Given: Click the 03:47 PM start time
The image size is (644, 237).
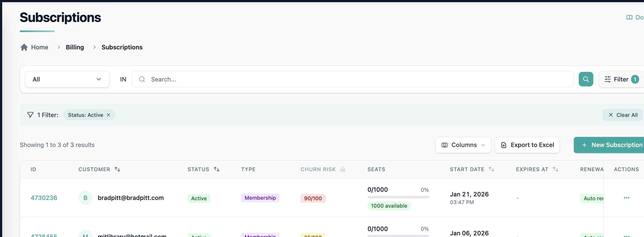Looking at the screenshot, I should 462,202.
